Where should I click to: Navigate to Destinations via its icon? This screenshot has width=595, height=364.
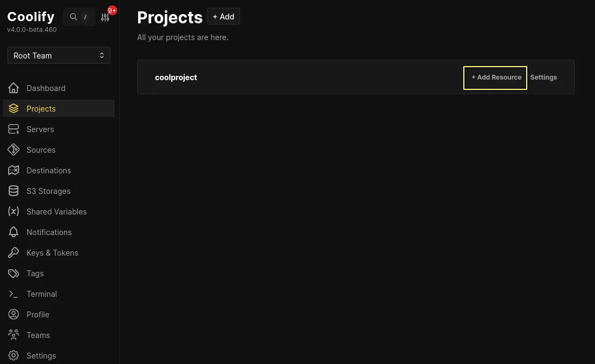[14, 170]
